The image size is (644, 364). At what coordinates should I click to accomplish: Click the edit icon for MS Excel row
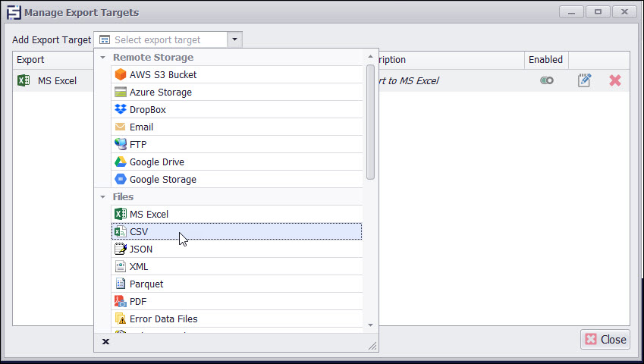(x=584, y=80)
